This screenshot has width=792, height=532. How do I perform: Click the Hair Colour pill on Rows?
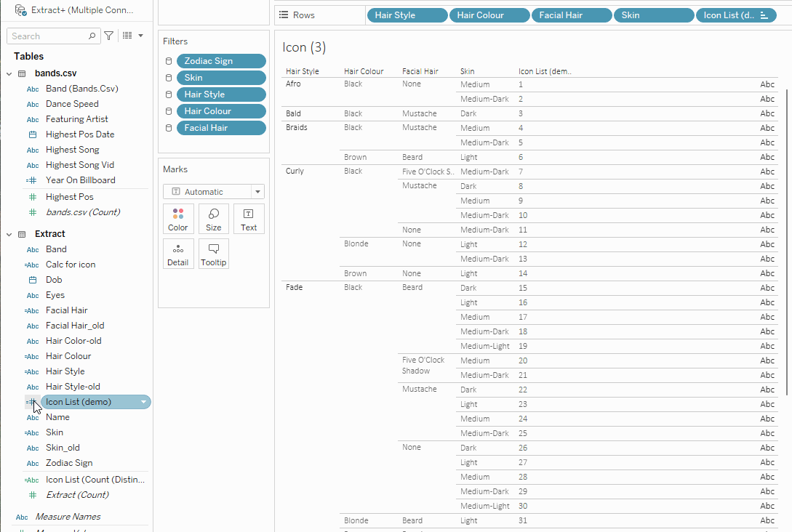[489, 15]
